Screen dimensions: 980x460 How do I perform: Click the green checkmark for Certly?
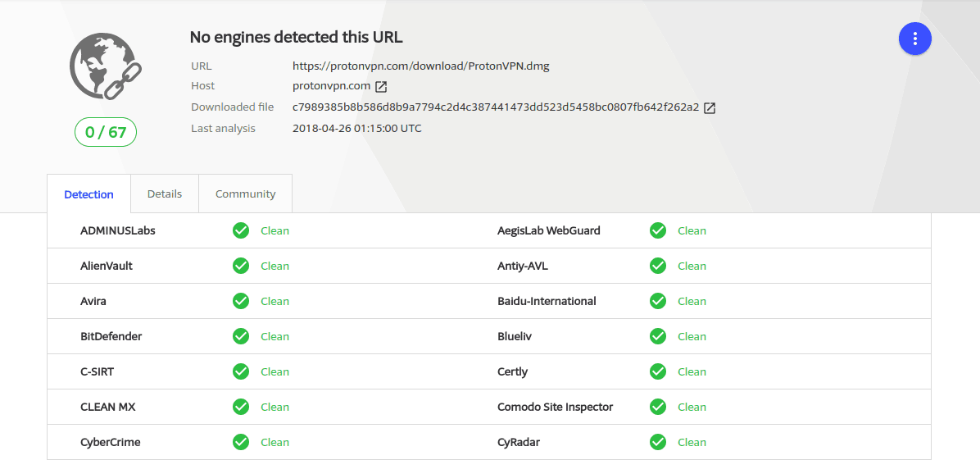click(x=657, y=371)
